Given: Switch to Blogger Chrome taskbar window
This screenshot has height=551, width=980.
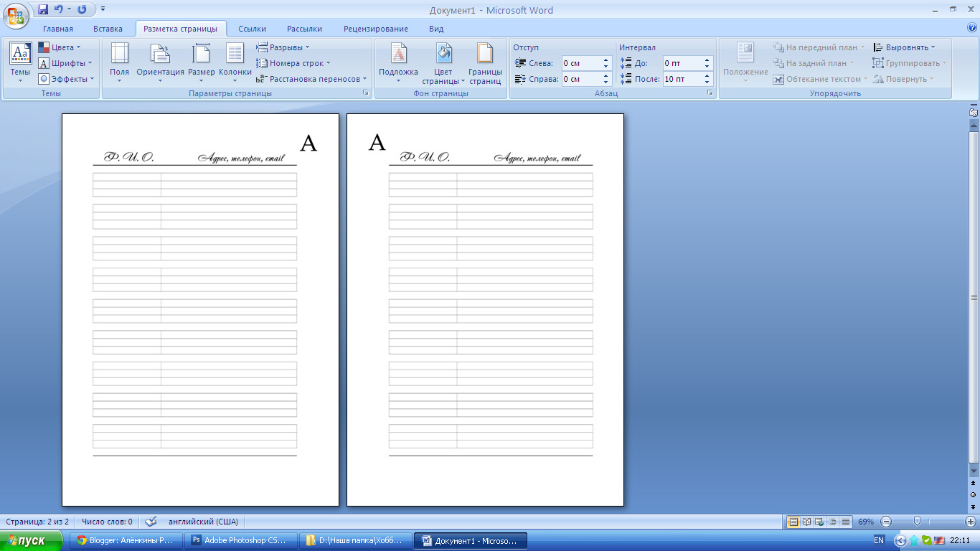Looking at the screenshot, I should [126, 541].
